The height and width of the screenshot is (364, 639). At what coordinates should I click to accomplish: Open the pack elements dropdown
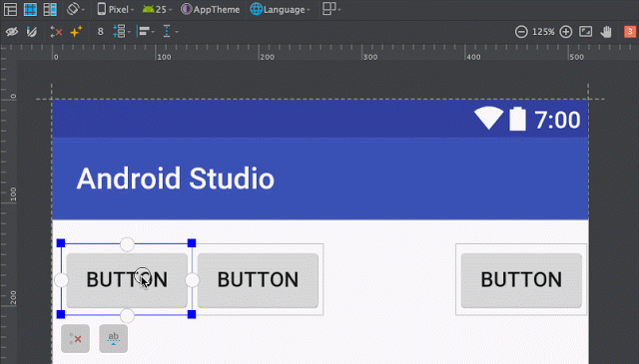pos(122,31)
